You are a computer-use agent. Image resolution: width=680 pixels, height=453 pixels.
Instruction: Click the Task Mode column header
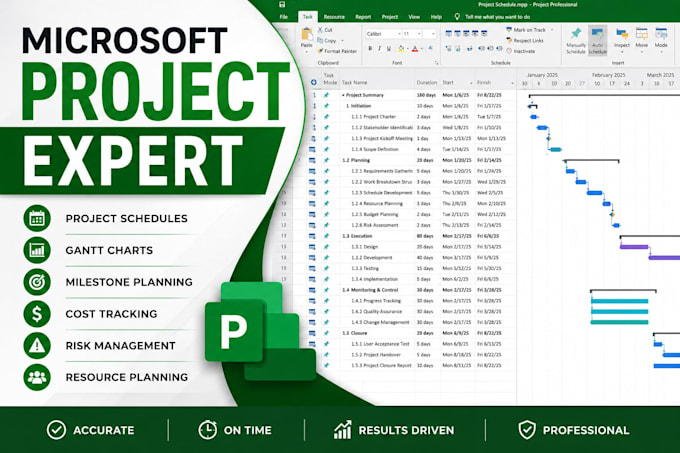pyautogui.click(x=330, y=78)
